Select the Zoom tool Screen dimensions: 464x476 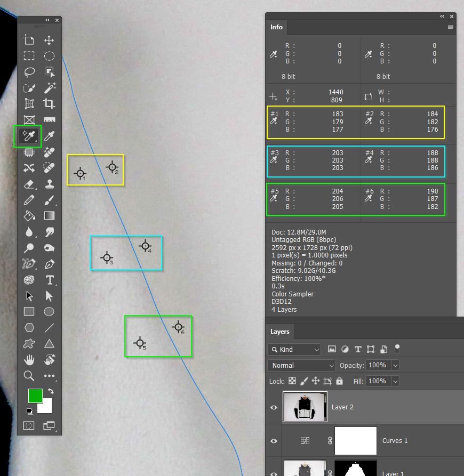coord(29,376)
